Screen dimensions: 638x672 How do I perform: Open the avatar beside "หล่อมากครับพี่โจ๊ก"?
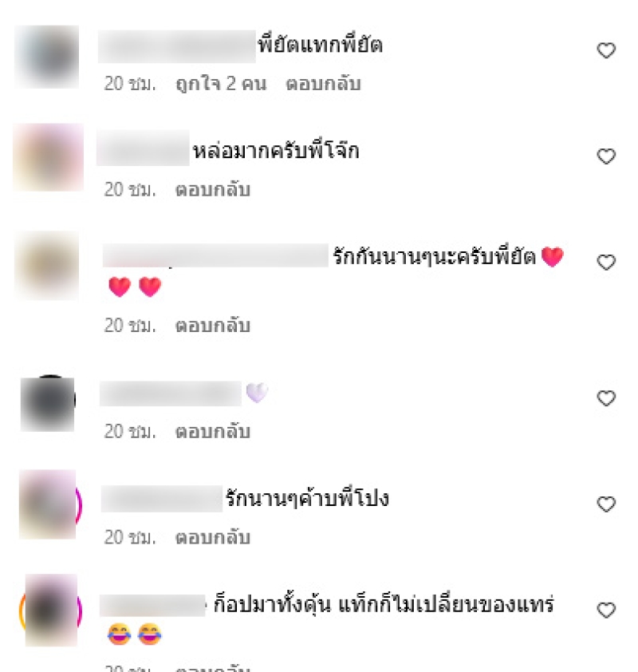(x=48, y=157)
